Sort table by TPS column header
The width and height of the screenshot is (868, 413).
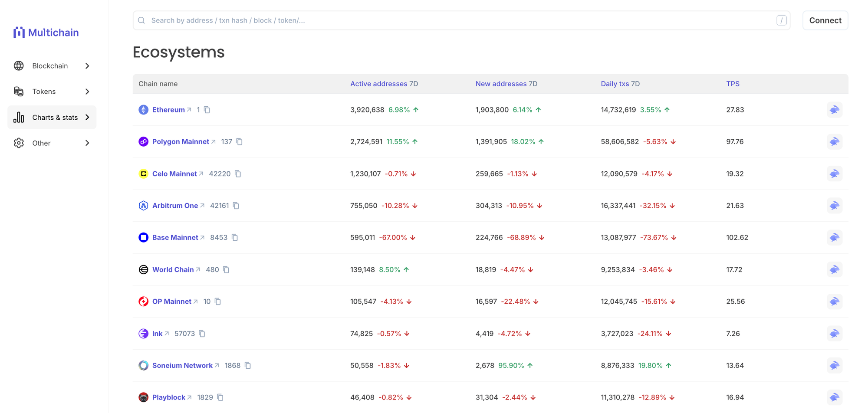pyautogui.click(x=733, y=84)
